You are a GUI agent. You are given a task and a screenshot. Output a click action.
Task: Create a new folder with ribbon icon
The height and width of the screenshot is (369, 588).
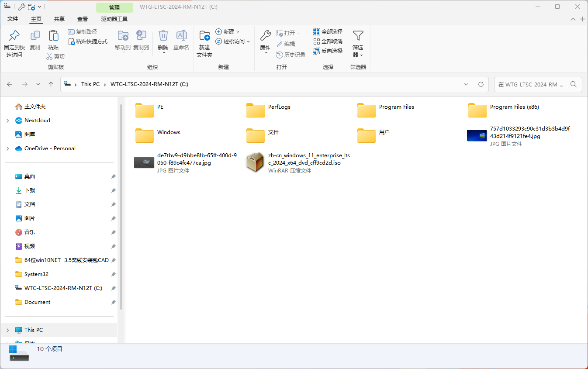[204, 36]
